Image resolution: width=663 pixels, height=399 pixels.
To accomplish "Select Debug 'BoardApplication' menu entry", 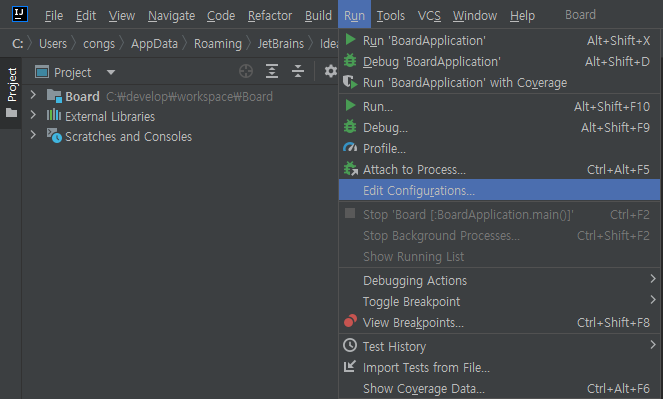I will (x=499, y=62).
